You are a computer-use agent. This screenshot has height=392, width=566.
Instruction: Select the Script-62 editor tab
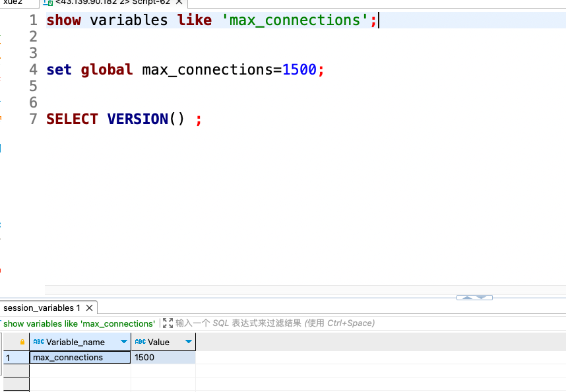pyautogui.click(x=113, y=2)
